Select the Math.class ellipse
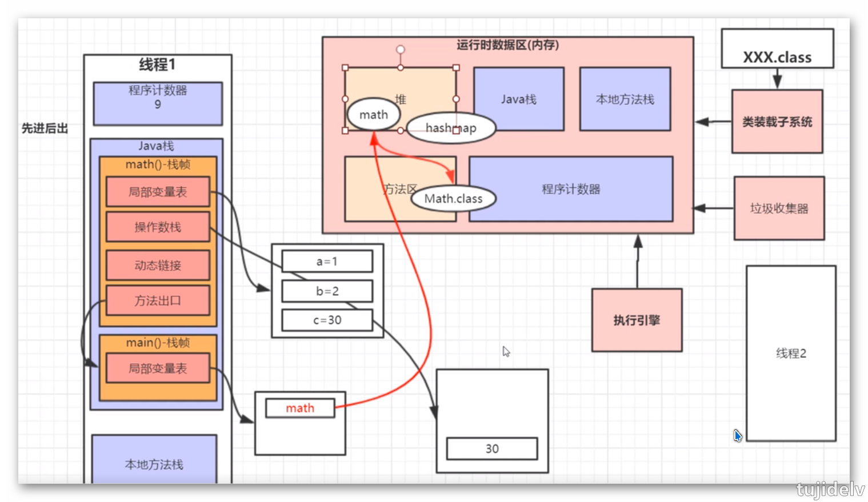868x502 pixels. [x=453, y=199]
